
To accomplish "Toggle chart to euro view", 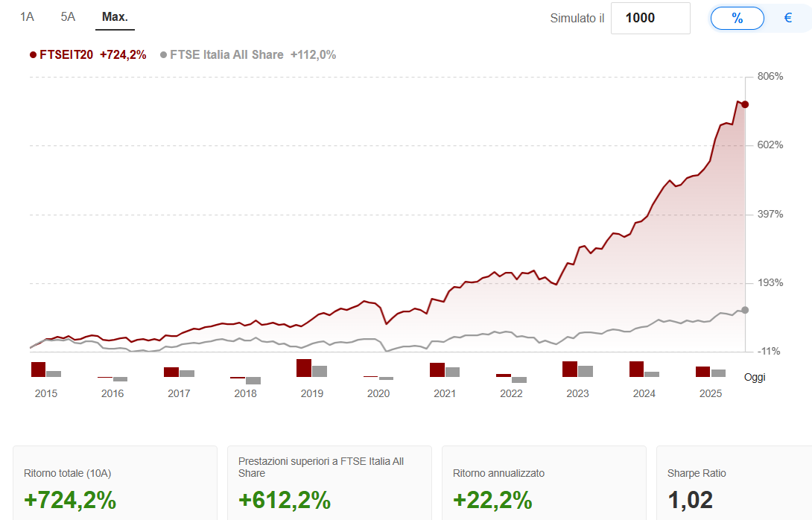I will (x=788, y=19).
